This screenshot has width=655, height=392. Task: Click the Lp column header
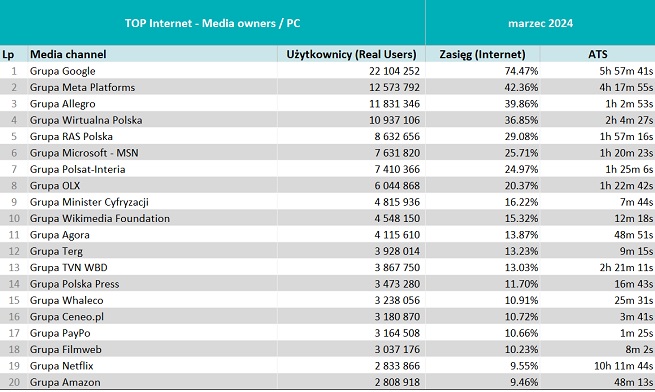click(8, 55)
